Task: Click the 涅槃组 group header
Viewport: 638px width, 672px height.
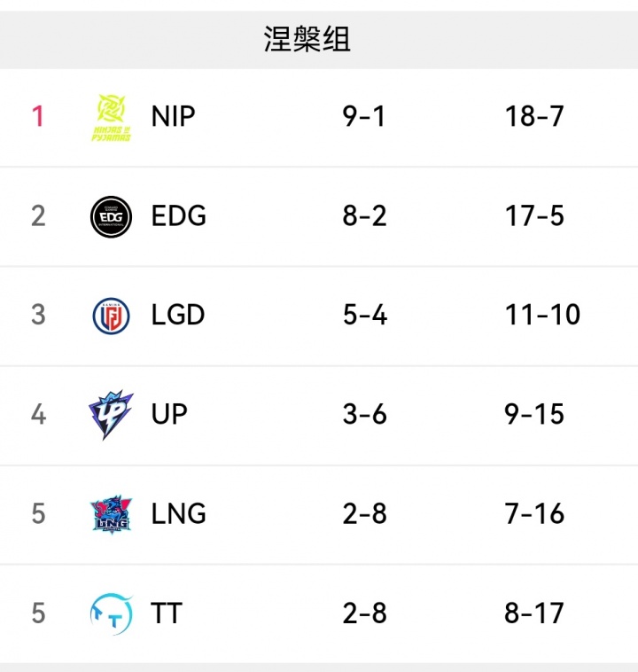Action: [x=307, y=39]
